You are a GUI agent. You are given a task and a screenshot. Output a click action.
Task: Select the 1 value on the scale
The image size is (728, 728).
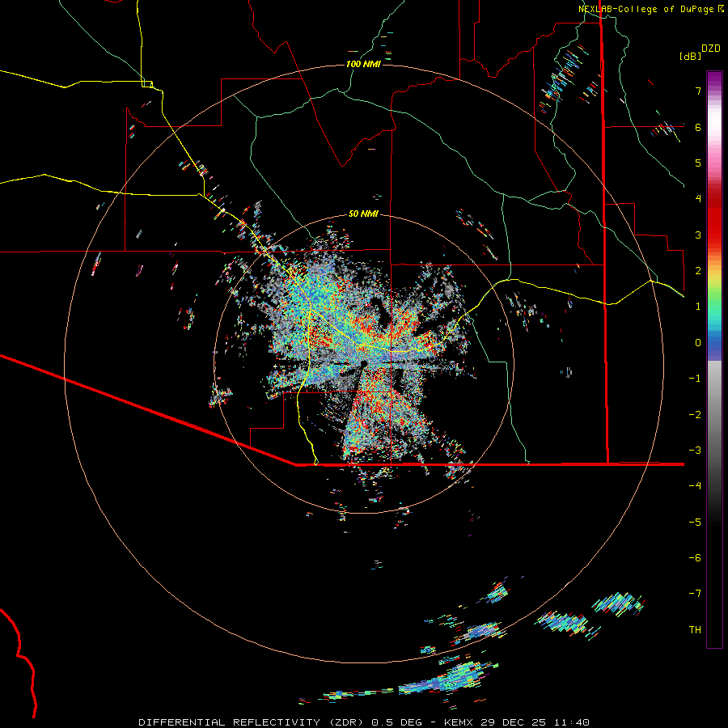click(698, 307)
